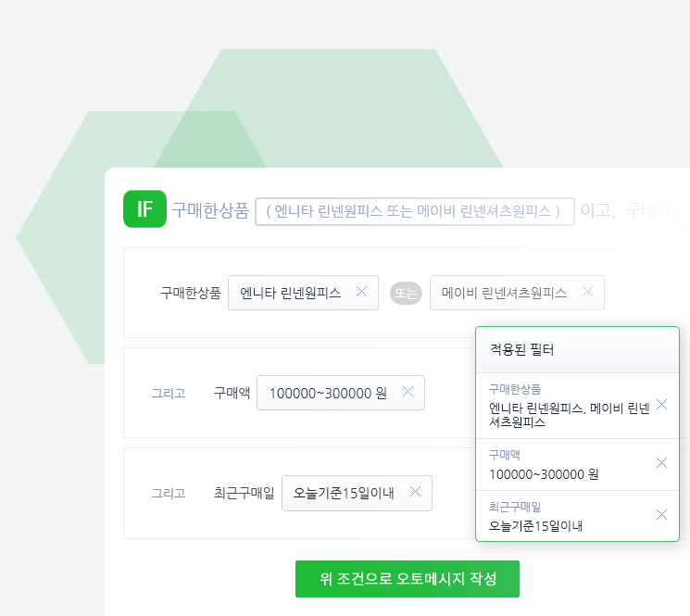This screenshot has width=690, height=616.
Task: Toggle the 또는 operator between products
Action: pyautogui.click(x=406, y=293)
